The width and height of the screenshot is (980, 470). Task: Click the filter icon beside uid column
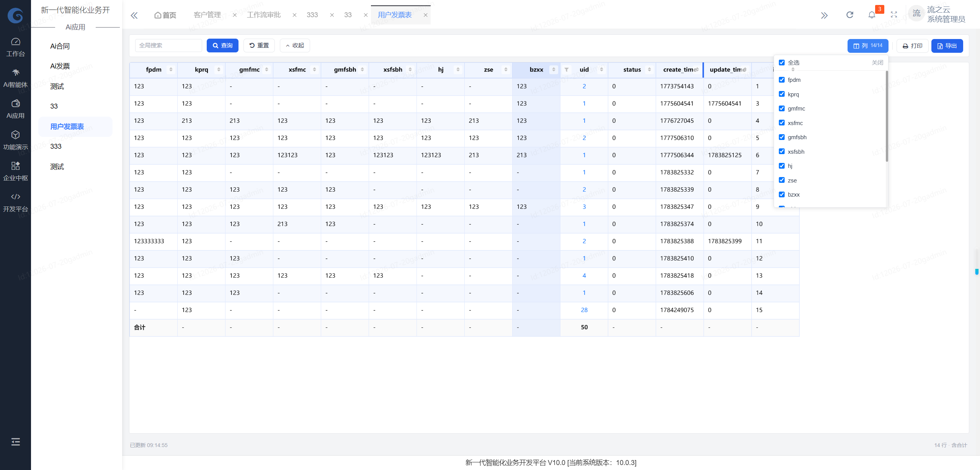567,70
